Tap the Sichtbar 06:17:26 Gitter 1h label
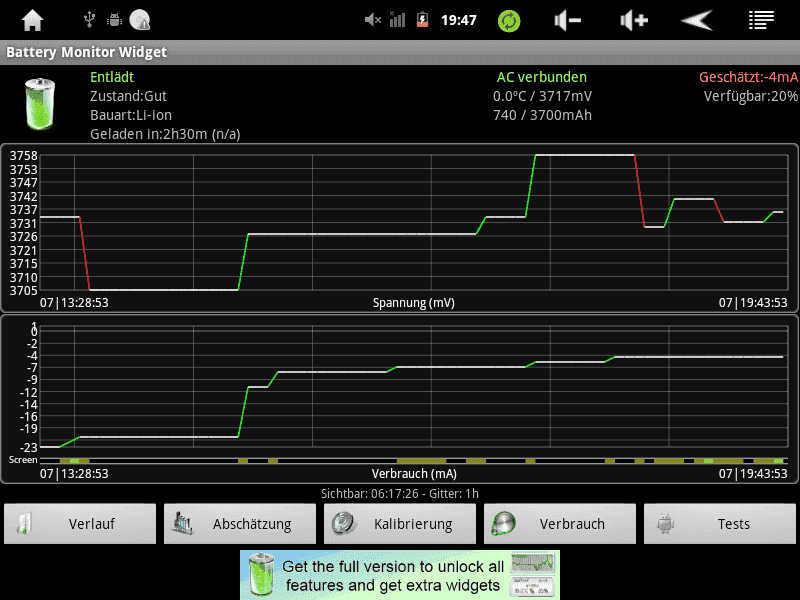 [399, 493]
